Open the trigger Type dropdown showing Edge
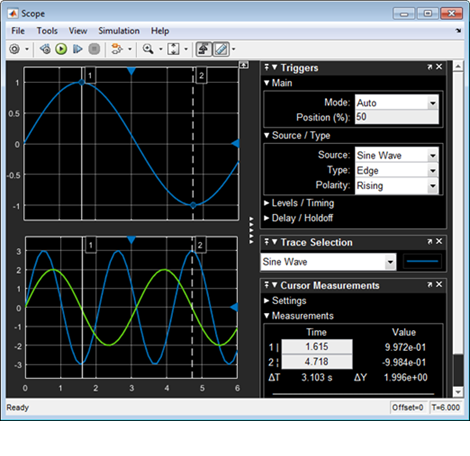This screenshot has width=470, height=456. coord(397,170)
